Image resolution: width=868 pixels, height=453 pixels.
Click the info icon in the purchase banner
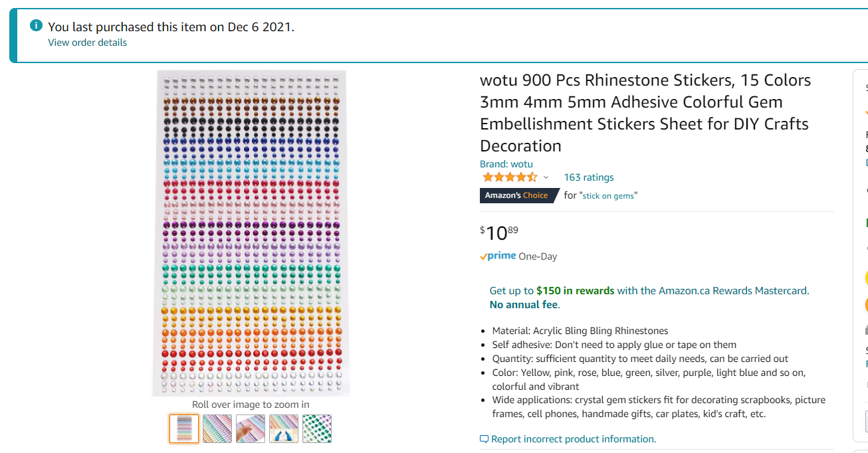coord(36,26)
